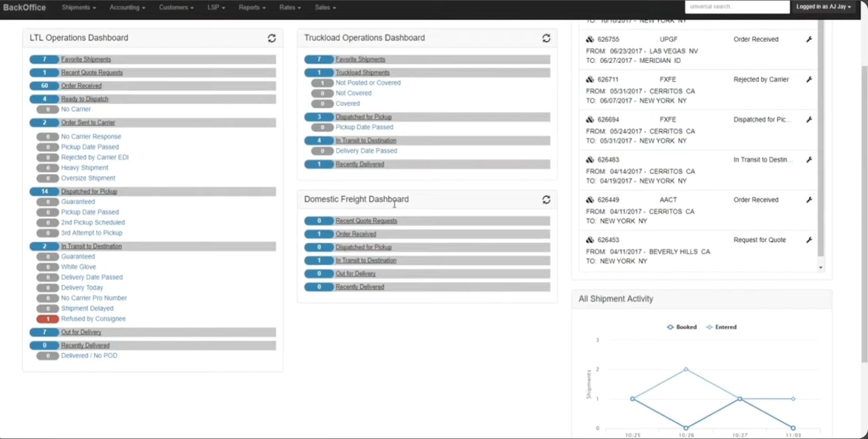868x439 pixels.
Task: Refresh the LTL Operations Dashboard
Action: coord(272,38)
